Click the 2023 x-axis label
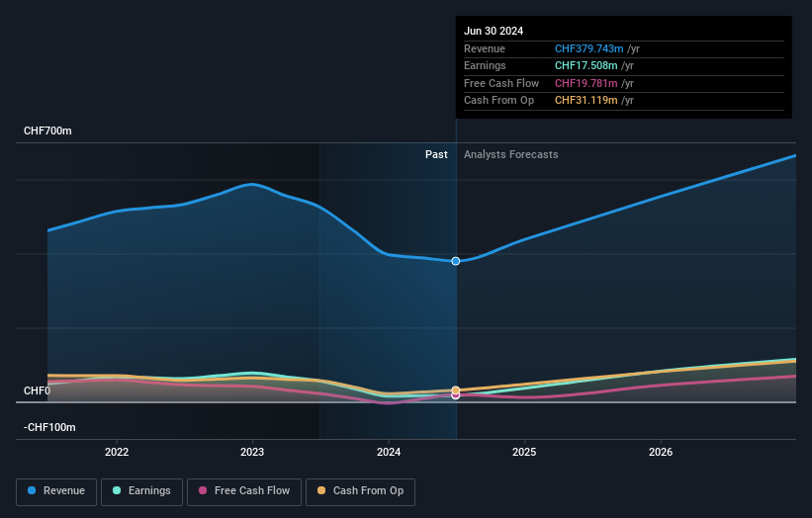The width and height of the screenshot is (812, 518). (x=252, y=453)
